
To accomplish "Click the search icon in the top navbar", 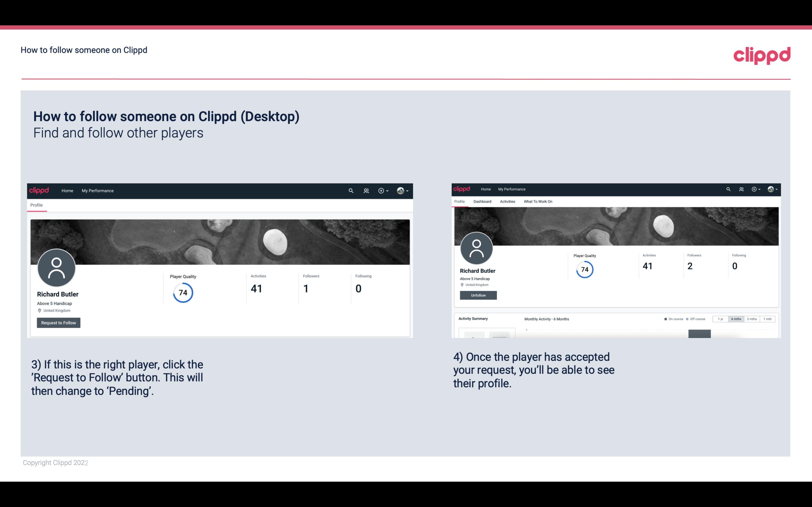I will click(350, 190).
